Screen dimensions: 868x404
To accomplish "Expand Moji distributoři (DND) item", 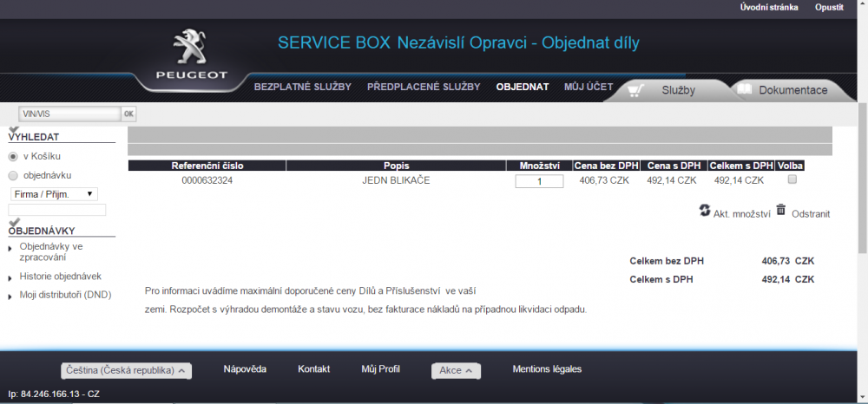I will (x=65, y=295).
